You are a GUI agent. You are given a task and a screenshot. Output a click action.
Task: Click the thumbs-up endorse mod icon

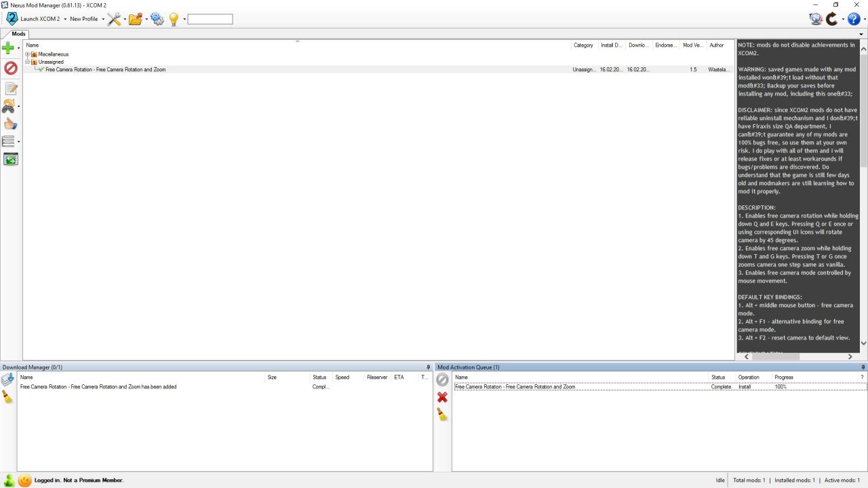pyautogui.click(x=10, y=124)
